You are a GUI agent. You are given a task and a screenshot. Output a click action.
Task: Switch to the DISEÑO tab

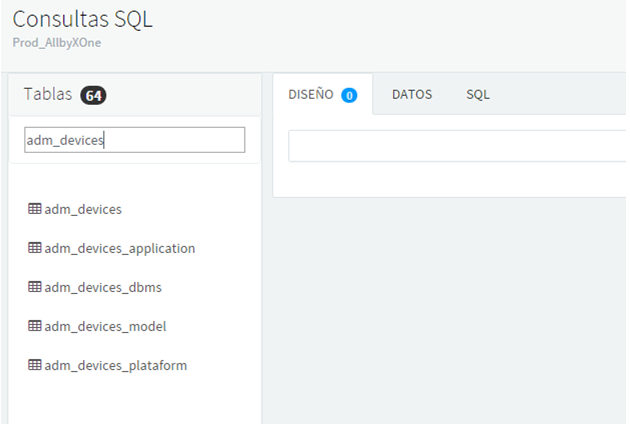coord(322,94)
